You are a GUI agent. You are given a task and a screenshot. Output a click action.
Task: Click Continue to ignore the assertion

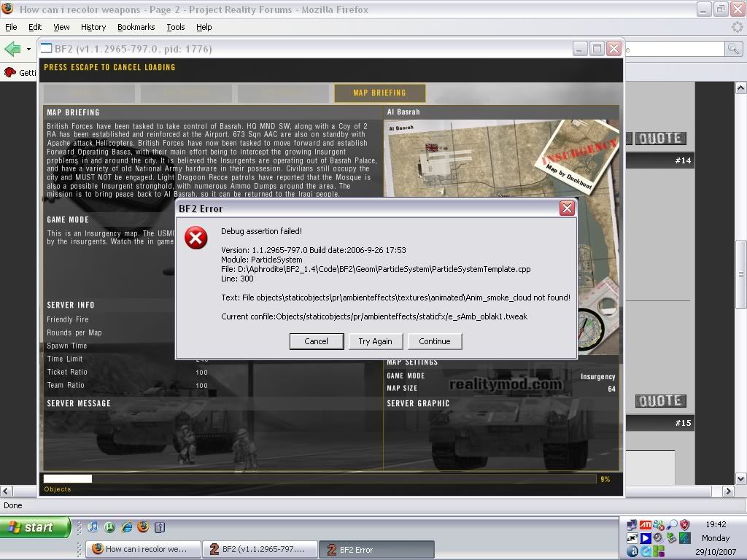point(434,341)
